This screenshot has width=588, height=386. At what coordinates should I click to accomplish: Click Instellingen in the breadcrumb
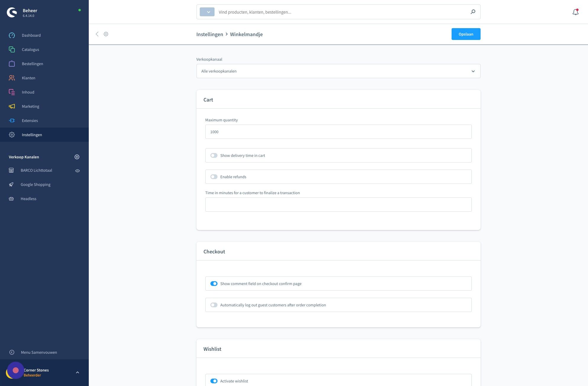(210, 34)
